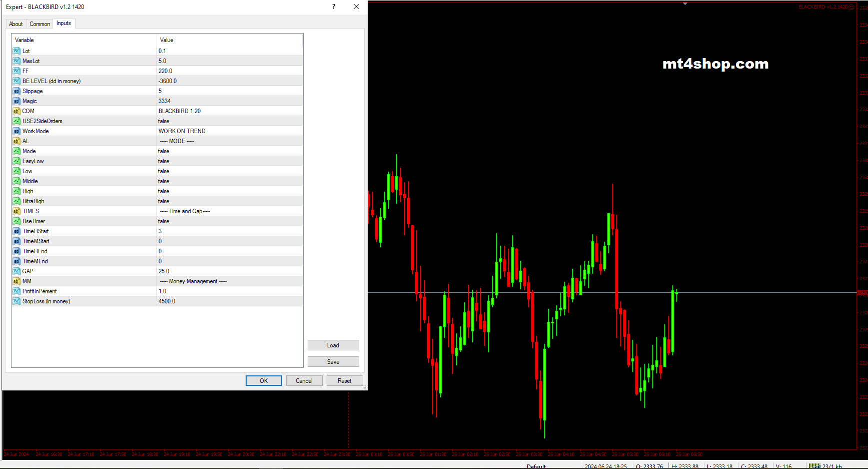Screen dimensions: 868x469
Task: Switch to the Common tab
Action: coord(40,24)
